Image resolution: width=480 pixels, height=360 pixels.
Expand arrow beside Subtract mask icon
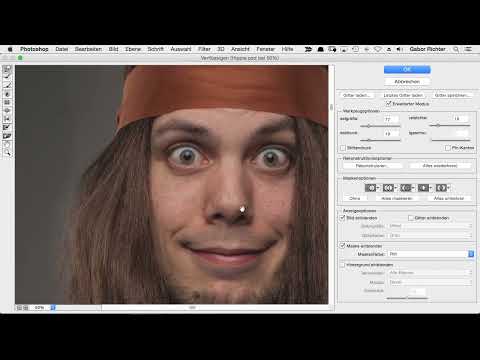click(x=413, y=188)
